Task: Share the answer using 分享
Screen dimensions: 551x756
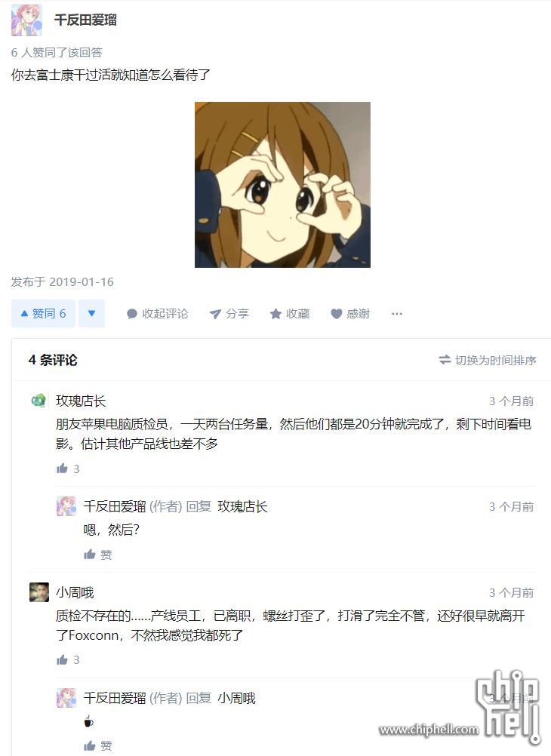Action: click(229, 314)
